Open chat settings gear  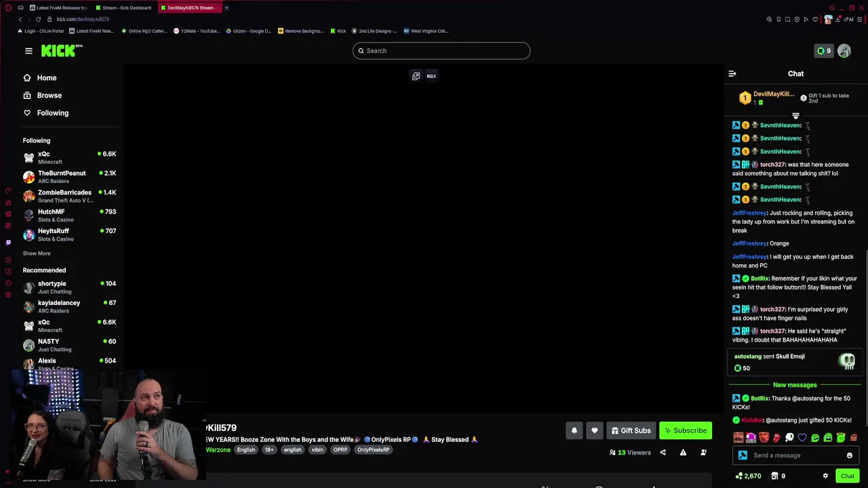825,476
